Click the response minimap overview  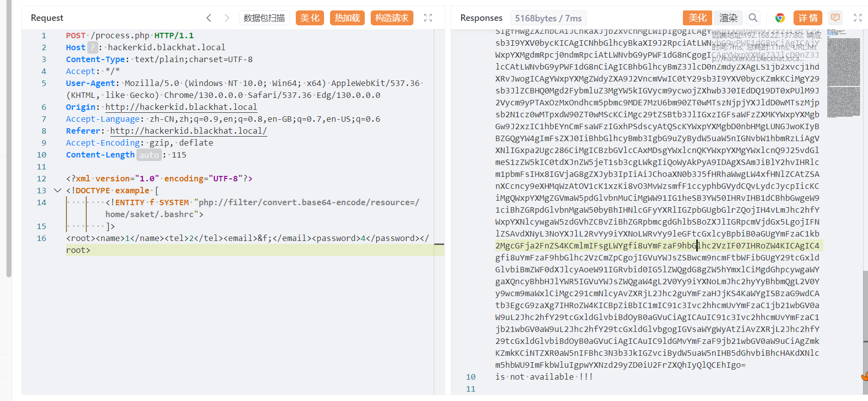pos(843,75)
